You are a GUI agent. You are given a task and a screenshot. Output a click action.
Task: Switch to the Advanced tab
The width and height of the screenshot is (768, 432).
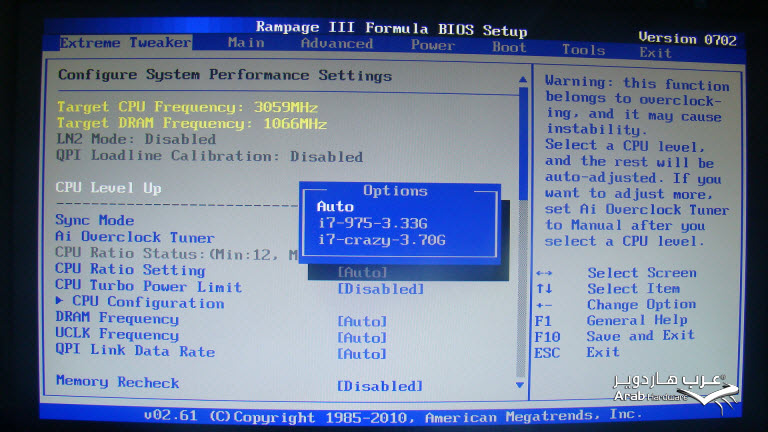tap(337, 44)
